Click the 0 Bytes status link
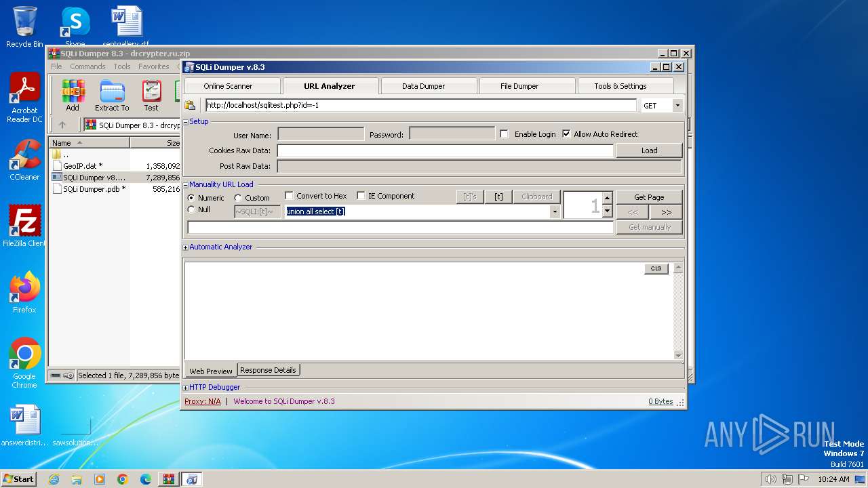The width and height of the screenshot is (868, 488). click(x=660, y=401)
